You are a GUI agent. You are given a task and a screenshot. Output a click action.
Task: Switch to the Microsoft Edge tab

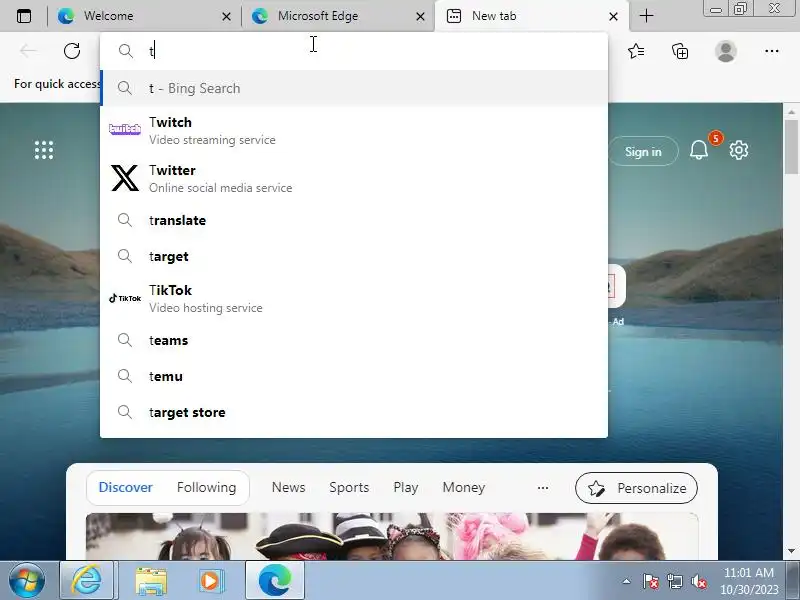[x=337, y=16]
